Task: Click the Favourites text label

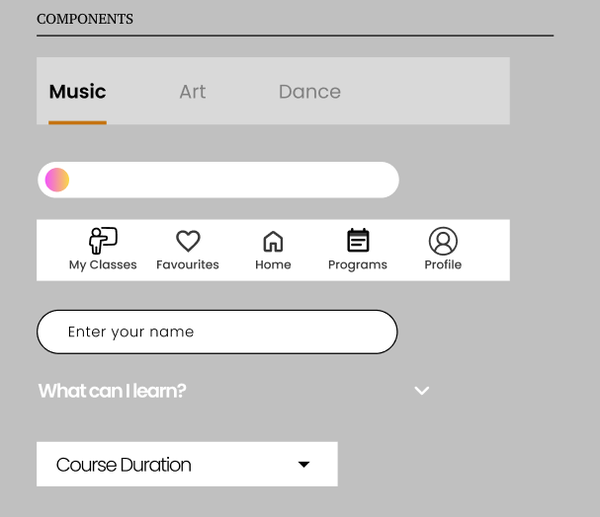Action: (188, 265)
